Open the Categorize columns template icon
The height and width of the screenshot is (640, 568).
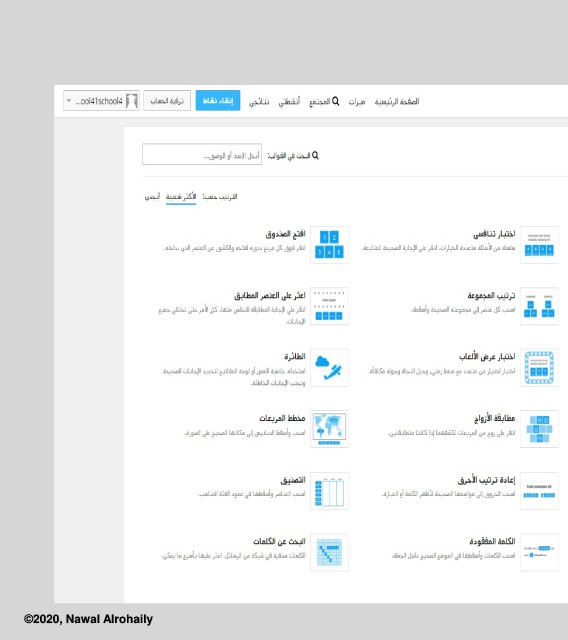[x=329, y=491]
